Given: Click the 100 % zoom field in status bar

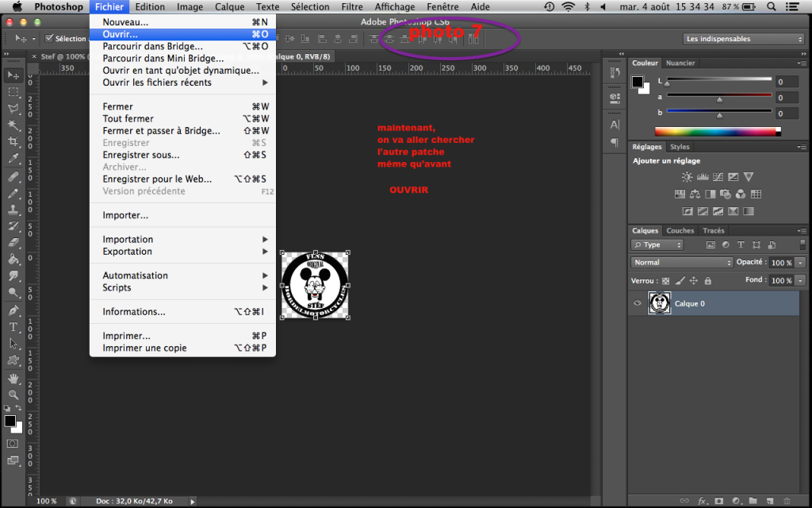Looking at the screenshot, I should (x=47, y=502).
